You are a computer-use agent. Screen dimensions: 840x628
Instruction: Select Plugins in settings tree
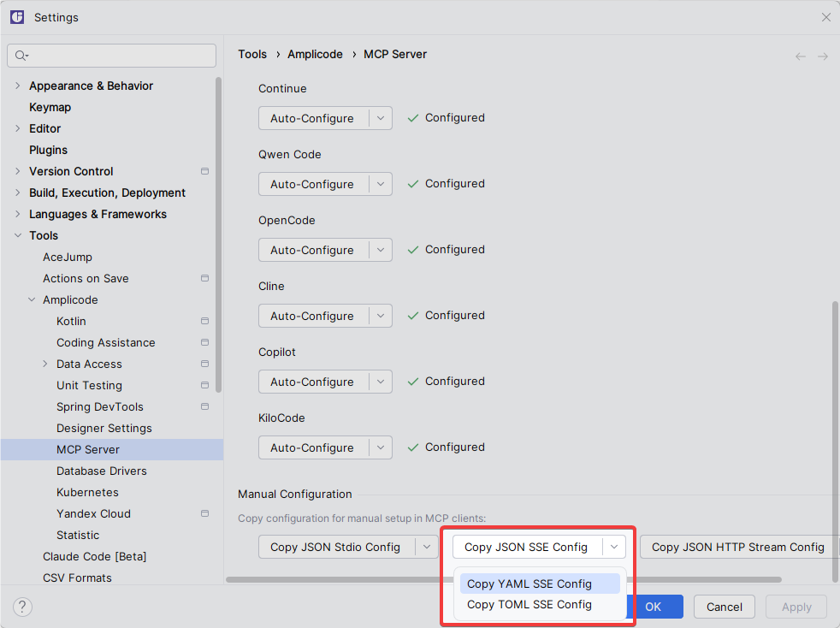click(x=48, y=150)
